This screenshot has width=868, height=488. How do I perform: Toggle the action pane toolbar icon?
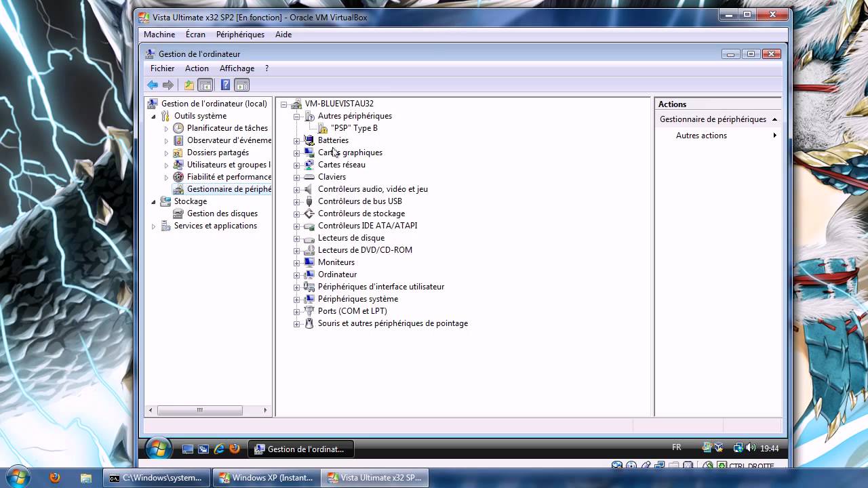tap(242, 85)
